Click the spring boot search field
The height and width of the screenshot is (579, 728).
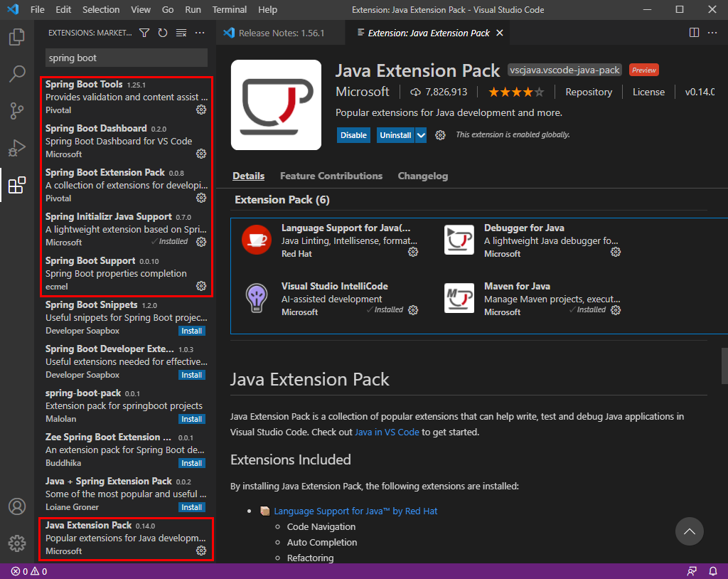(127, 58)
